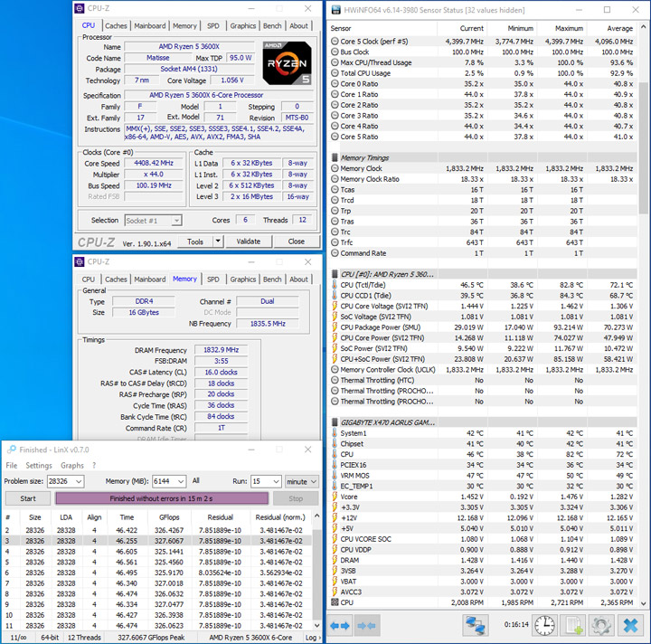Open the minute unit dropdown in LinX
651x644 pixels.
313,482
